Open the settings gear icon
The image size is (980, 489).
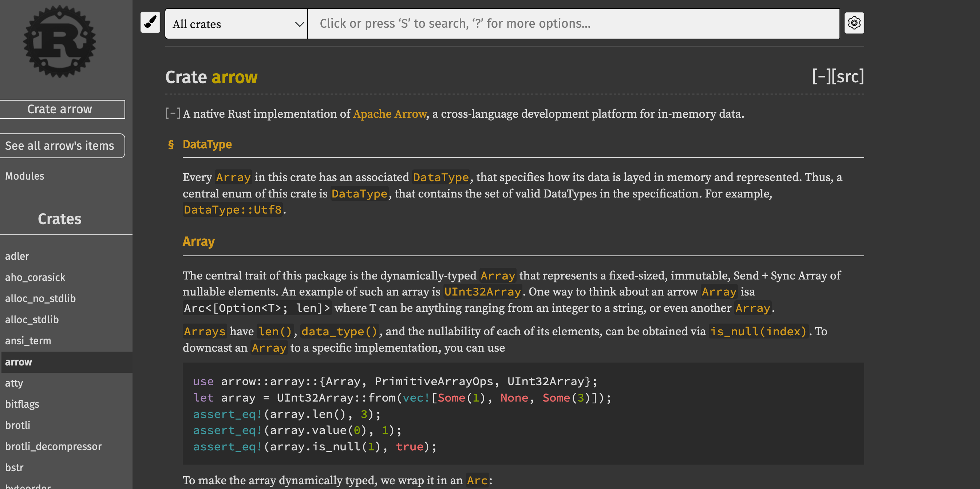coord(854,23)
